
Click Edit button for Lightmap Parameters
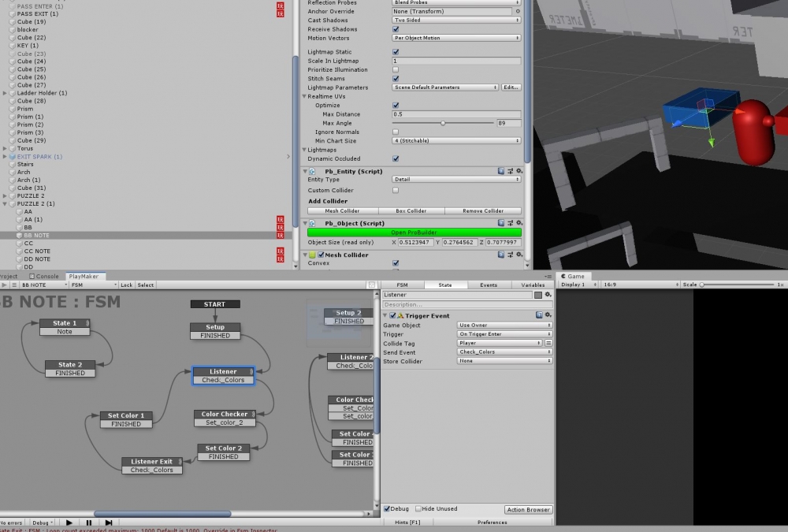tap(511, 87)
